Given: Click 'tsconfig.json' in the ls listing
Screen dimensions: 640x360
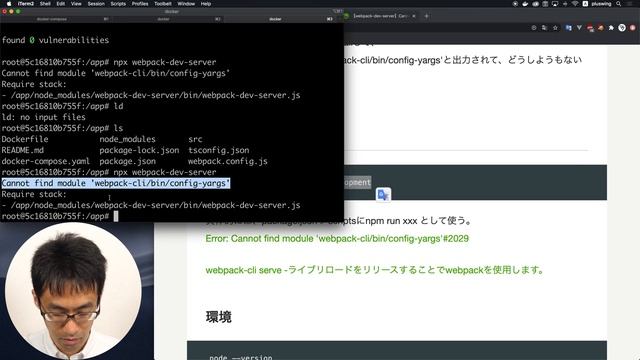Looking at the screenshot, I should pyautogui.click(x=219, y=150).
